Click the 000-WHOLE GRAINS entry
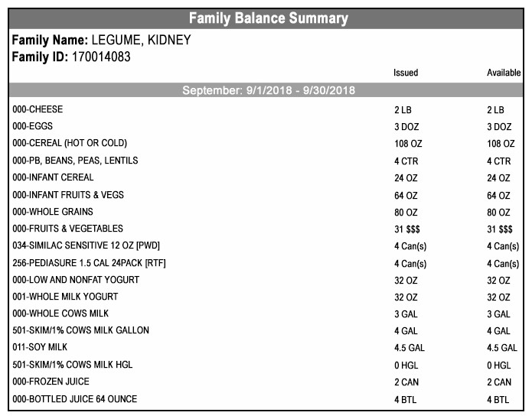Screen dimensions: 532x419 tap(53, 212)
